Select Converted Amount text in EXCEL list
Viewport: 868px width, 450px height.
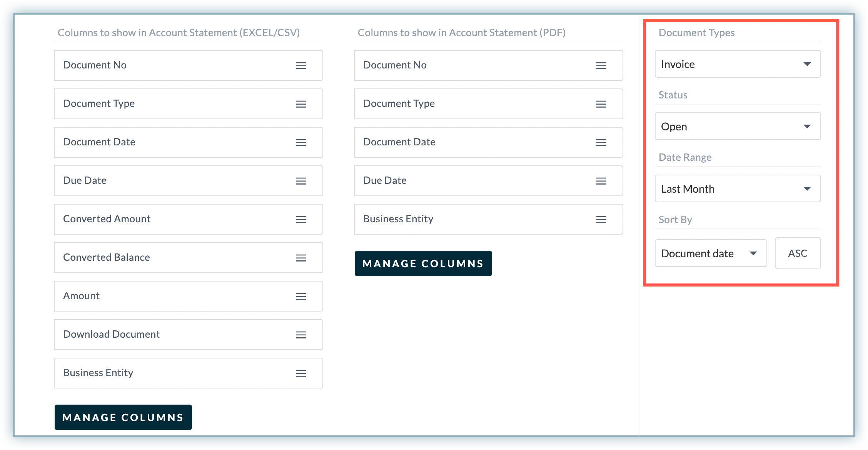[107, 219]
